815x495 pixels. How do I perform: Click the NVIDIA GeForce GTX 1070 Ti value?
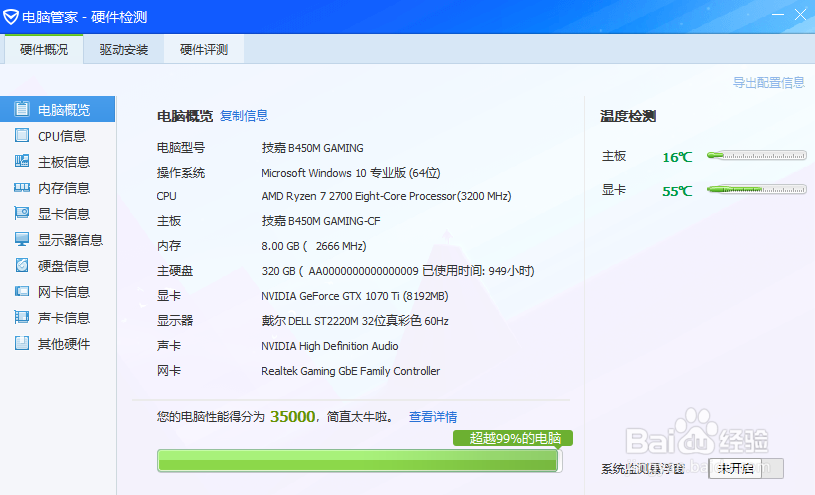(354, 296)
